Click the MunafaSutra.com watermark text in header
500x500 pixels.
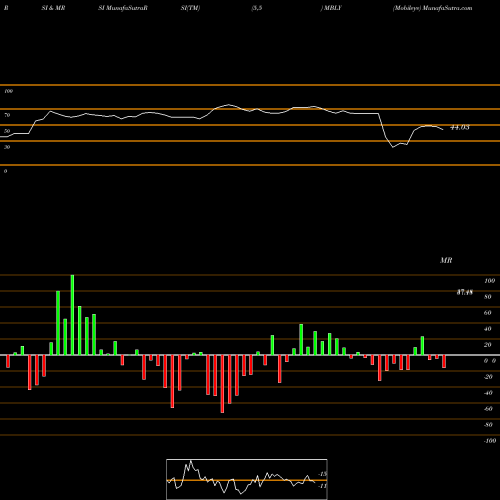[447, 8]
